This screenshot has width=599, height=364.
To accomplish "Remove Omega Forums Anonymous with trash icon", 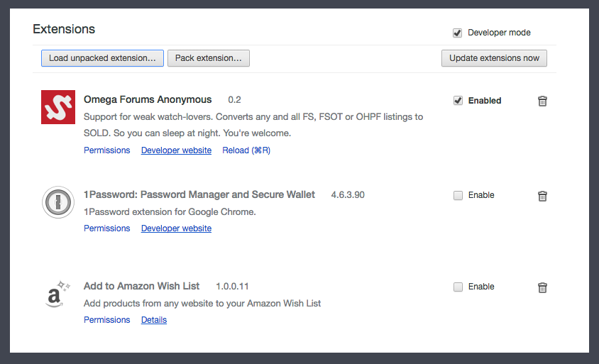I will (542, 101).
